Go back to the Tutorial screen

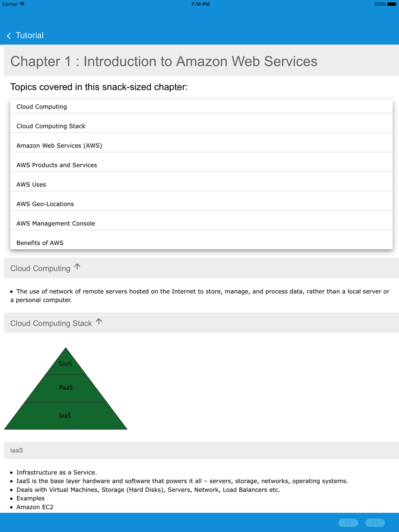click(x=29, y=35)
